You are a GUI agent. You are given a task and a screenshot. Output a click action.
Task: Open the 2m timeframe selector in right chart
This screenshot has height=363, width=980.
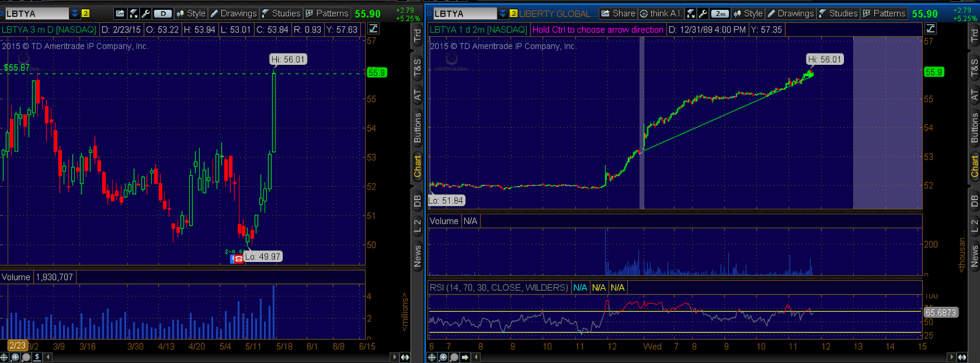click(720, 13)
